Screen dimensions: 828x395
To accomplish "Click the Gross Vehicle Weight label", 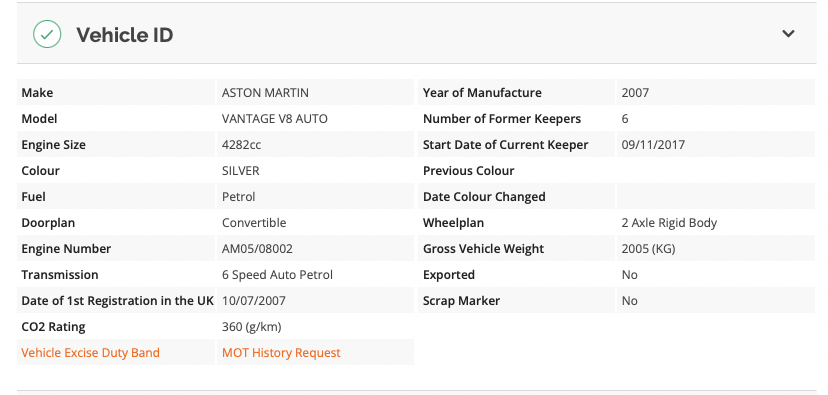I will click(483, 248).
